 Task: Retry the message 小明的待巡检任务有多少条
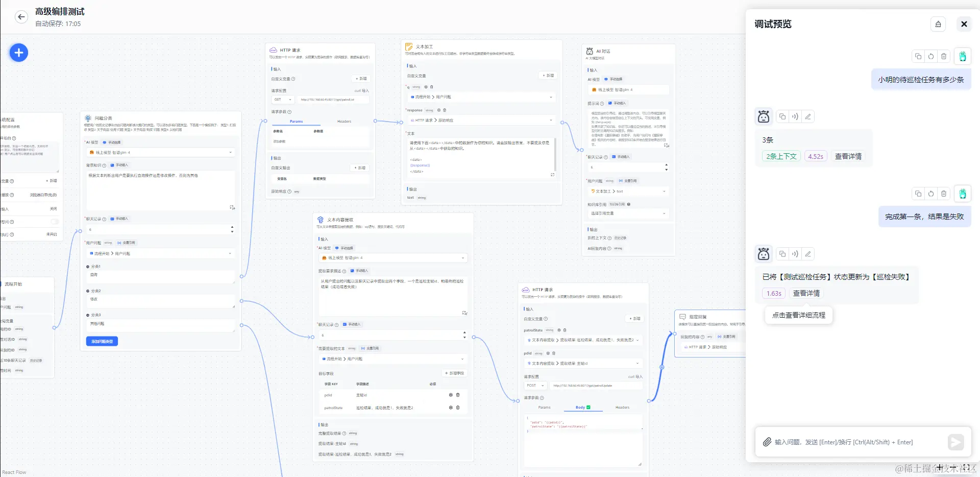click(931, 57)
